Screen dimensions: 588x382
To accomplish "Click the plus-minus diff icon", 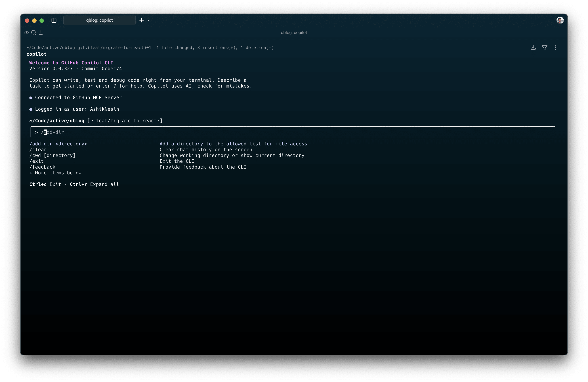I will click(x=41, y=33).
